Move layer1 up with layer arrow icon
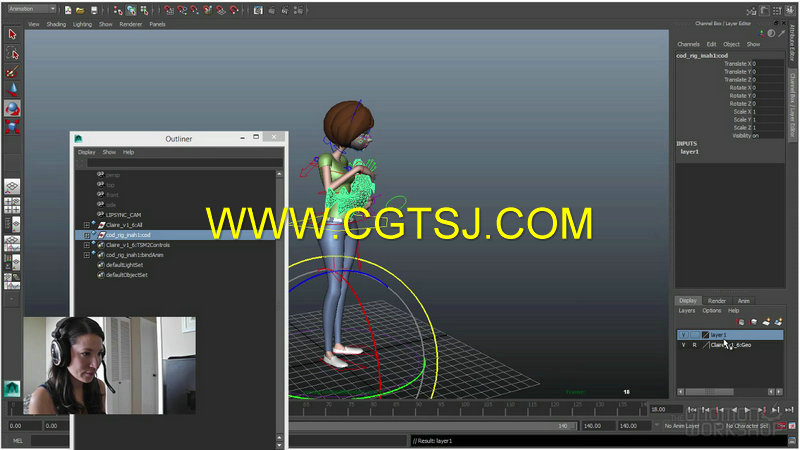This screenshot has height=450, width=800. tap(741, 322)
